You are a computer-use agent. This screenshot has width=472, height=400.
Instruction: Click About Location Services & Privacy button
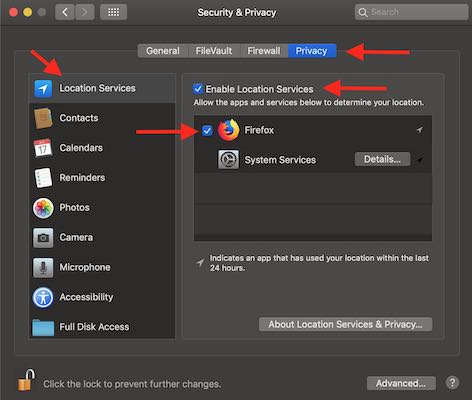345,324
